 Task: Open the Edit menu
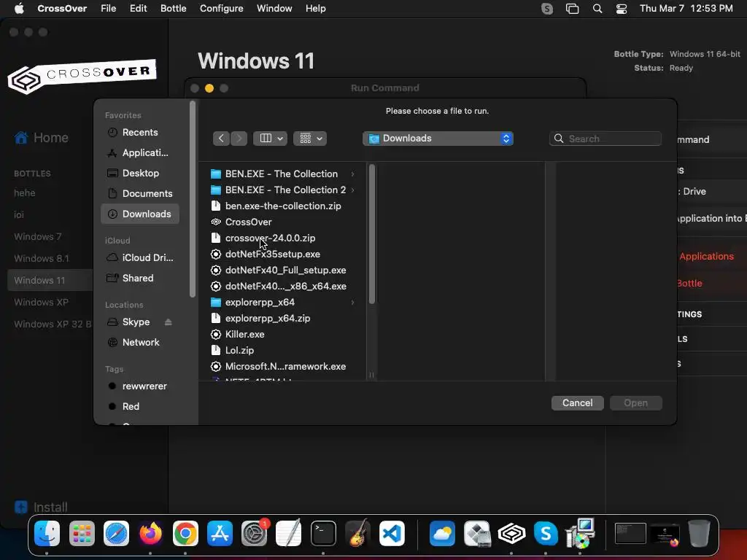[138, 9]
